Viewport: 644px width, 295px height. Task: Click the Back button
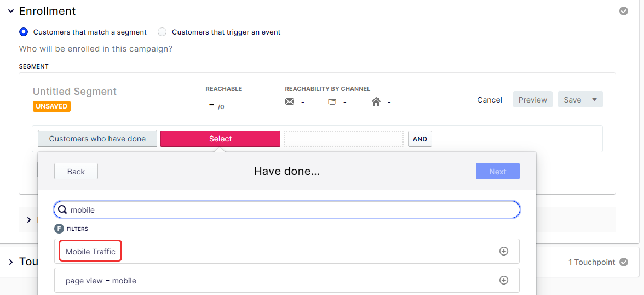click(x=76, y=171)
